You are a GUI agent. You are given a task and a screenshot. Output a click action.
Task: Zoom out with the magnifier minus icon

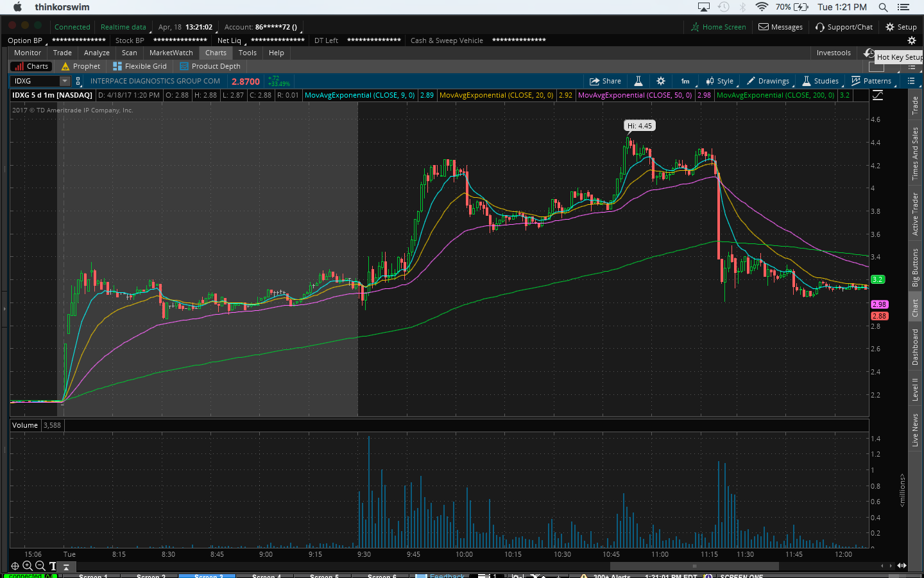[x=40, y=566]
